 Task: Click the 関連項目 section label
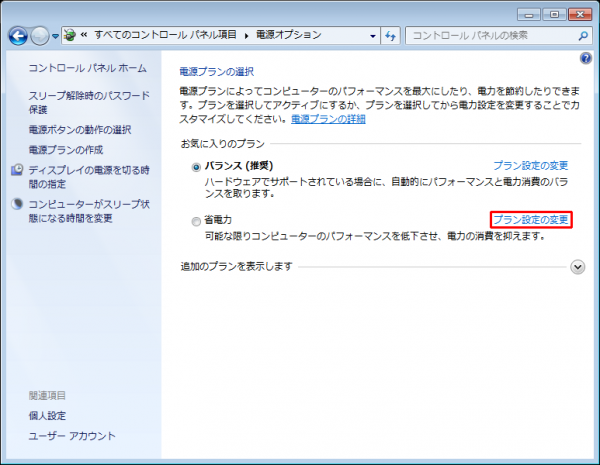[x=47, y=395]
